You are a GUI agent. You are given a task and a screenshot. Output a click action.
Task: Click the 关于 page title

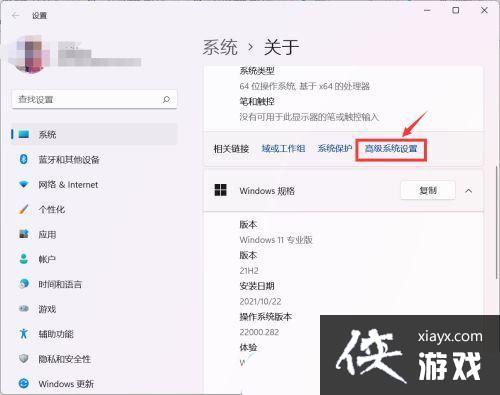tap(281, 47)
